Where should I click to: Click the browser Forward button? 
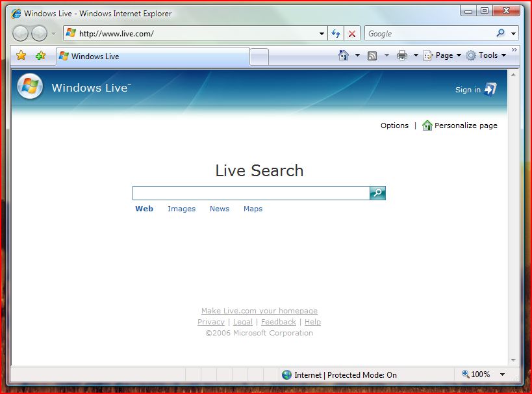click(x=40, y=34)
